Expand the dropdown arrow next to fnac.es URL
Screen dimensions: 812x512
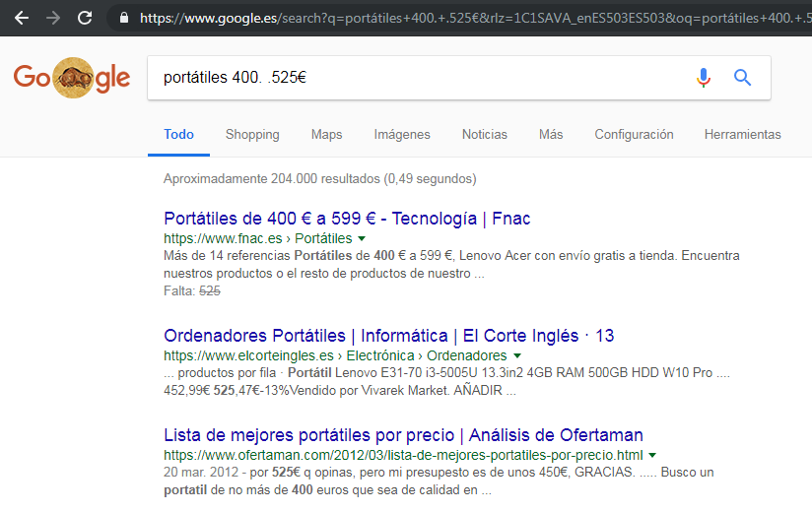point(362,238)
